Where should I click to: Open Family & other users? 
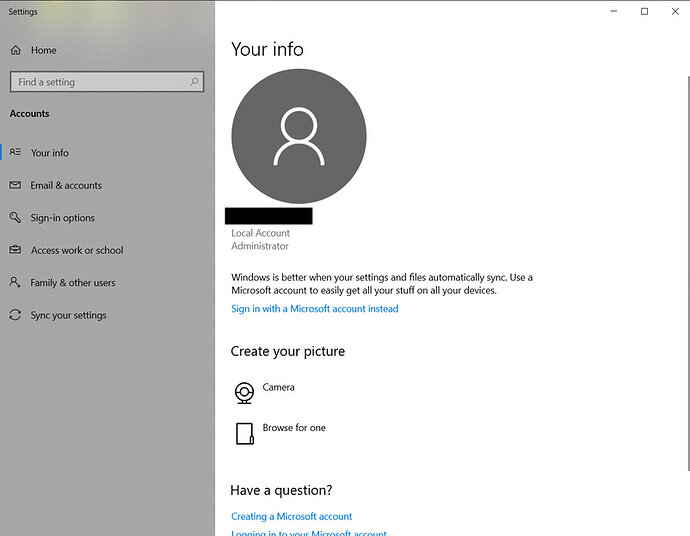coord(107,283)
